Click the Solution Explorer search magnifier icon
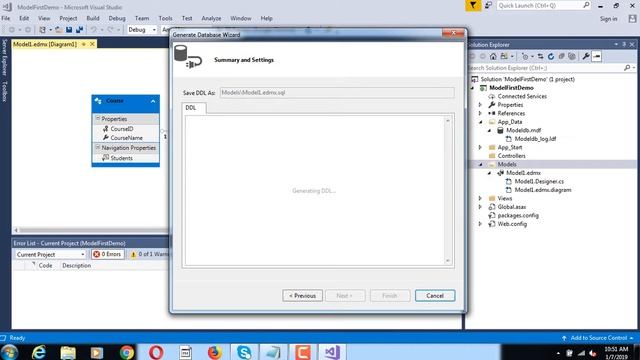Viewport: 640px width, 360px height. pos(627,68)
